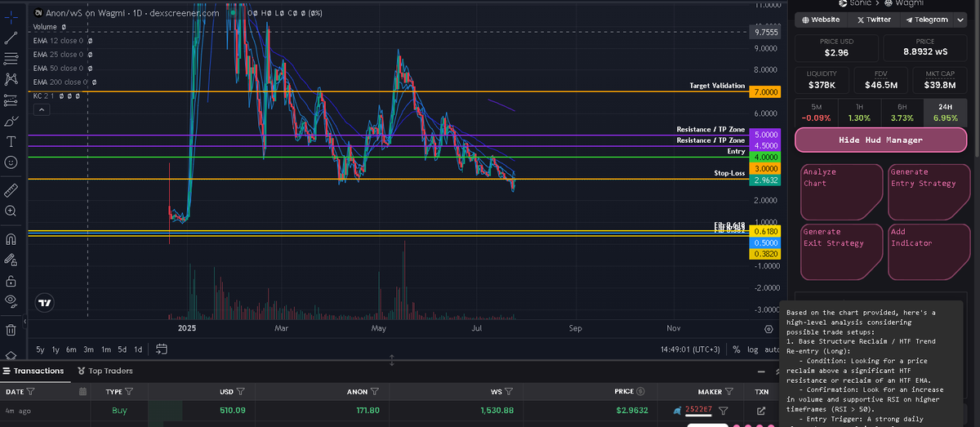Remove drawings with the trash icon
Screen dimensions: 980x427
(11, 330)
